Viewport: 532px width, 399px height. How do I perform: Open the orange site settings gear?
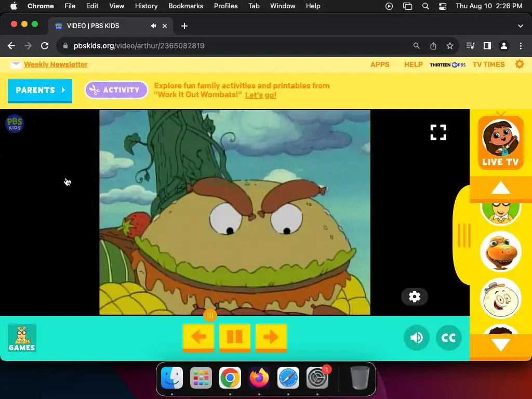click(519, 64)
